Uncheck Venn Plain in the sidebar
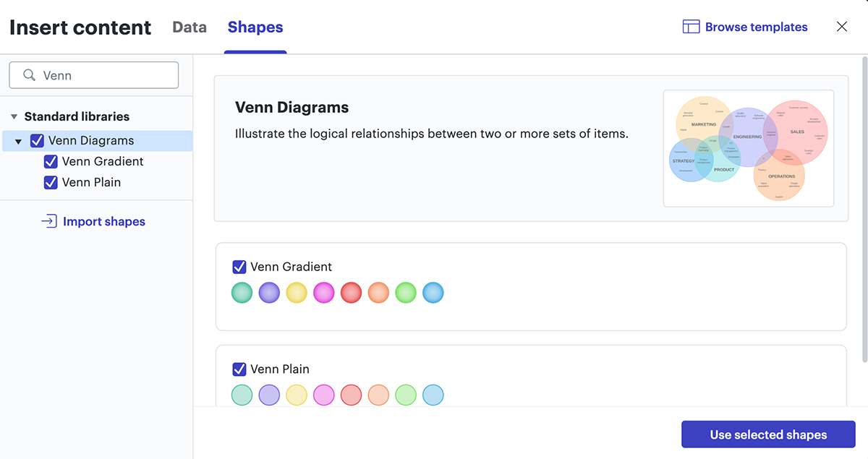The height and width of the screenshot is (459, 868). [x=51, y=182]
